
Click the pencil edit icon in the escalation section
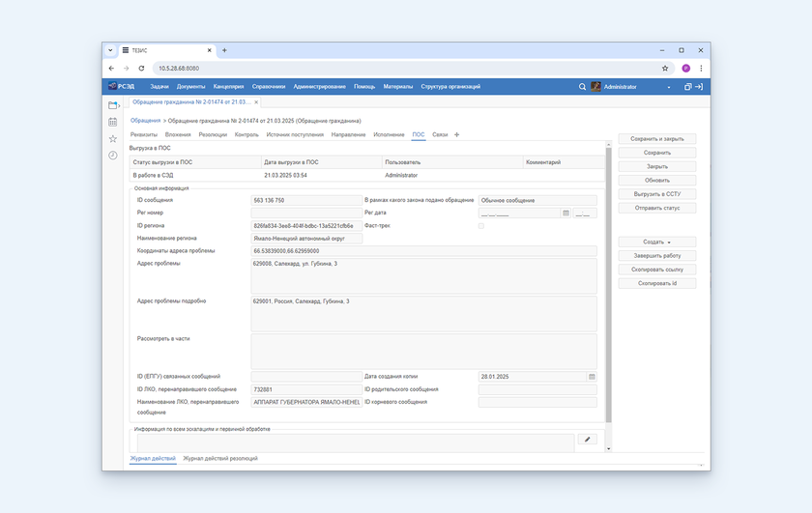pos(587,440)
